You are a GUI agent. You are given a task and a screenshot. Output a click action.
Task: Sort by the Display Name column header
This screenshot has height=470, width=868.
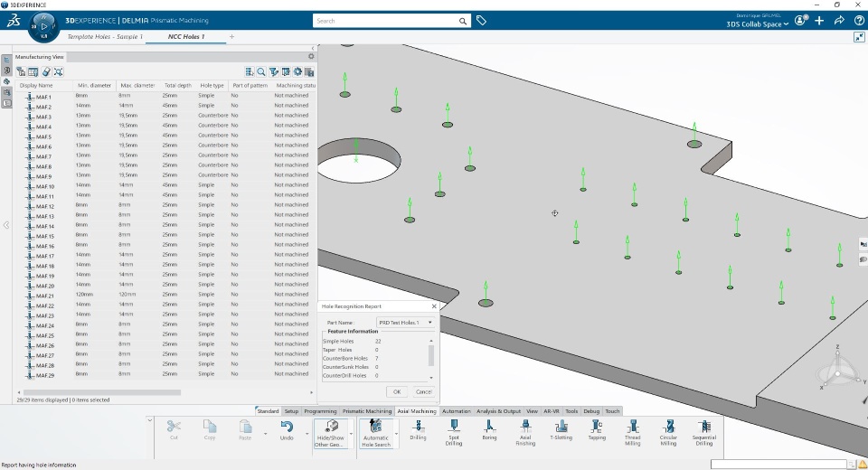pos(36,85)
